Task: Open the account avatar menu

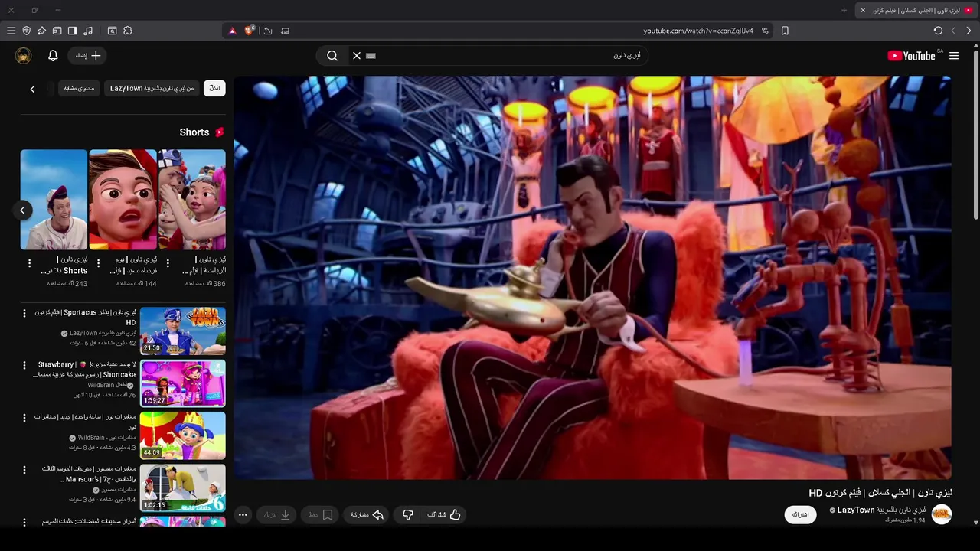Action: [x=24, y=55]
